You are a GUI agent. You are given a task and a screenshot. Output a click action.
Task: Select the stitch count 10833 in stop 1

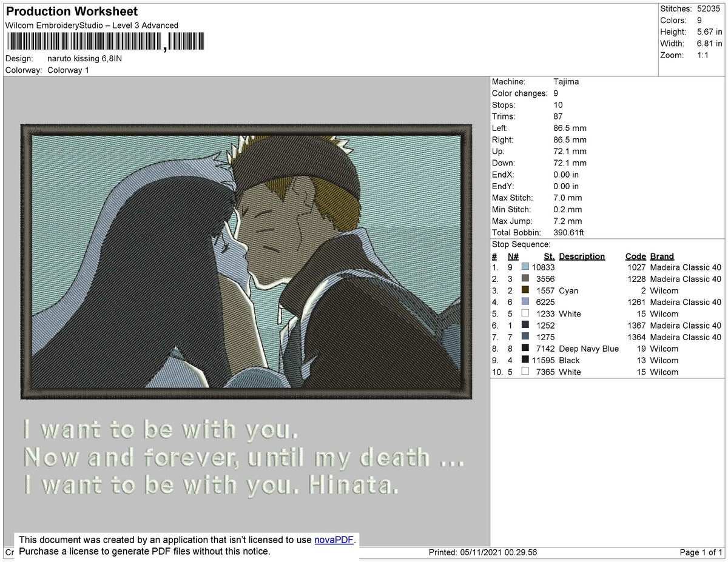[x=543, y=267]
